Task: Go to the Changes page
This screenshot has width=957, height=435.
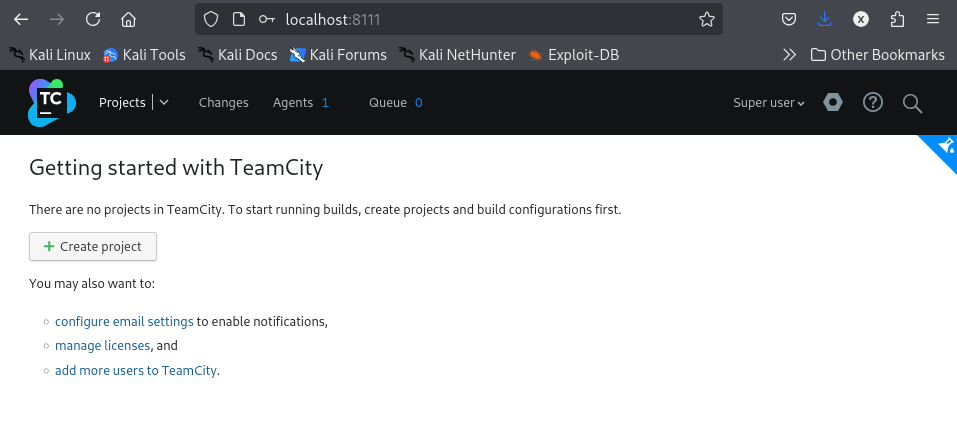Action: coord(223,102)
